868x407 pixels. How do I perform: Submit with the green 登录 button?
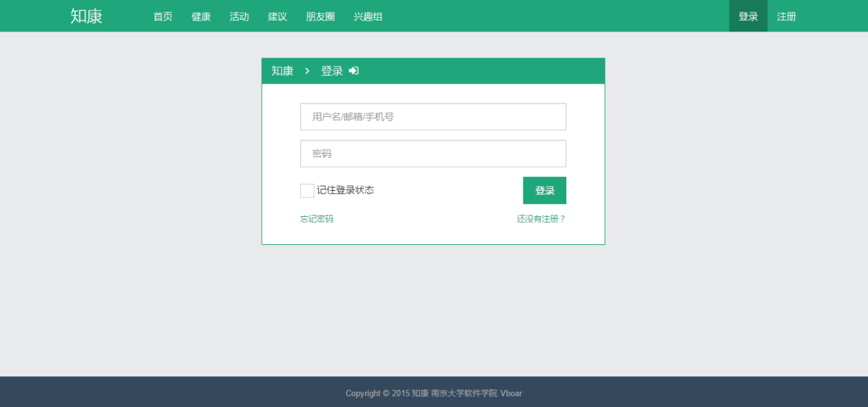click(x=544, y=190)
